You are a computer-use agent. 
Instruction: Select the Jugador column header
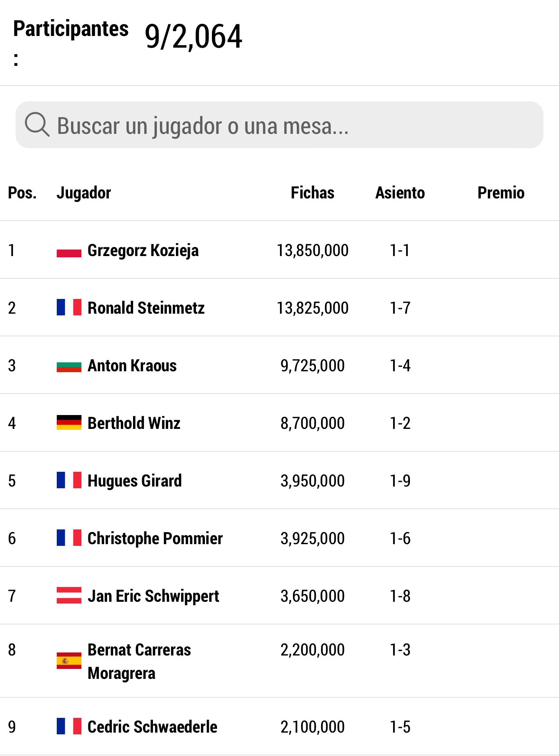click(x=84, y=193)
